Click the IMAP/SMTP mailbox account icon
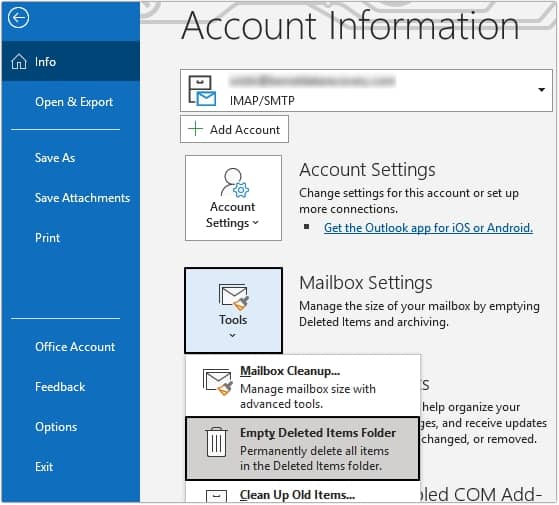The width and height of the screenshot is (559, 505). coord(202,91)
